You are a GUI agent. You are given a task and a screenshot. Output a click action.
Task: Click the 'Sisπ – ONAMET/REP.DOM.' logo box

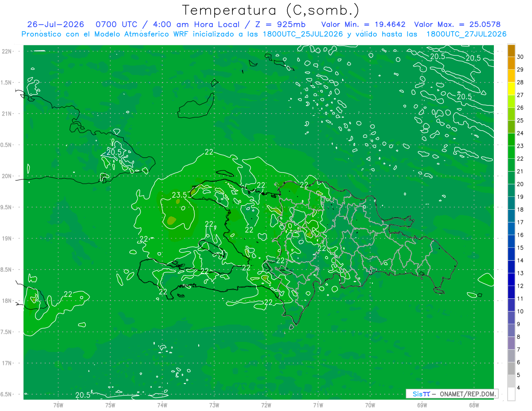[452, 394]
